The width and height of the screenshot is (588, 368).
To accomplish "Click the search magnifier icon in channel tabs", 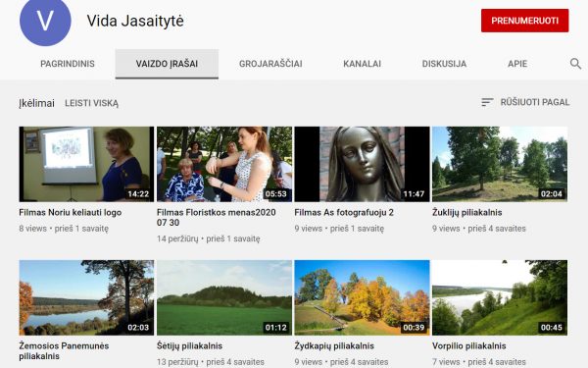I will tap(575, 64).
